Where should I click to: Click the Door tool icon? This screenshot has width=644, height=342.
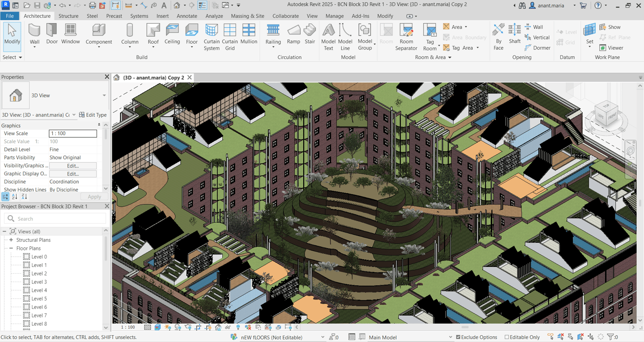coord(52,31)
